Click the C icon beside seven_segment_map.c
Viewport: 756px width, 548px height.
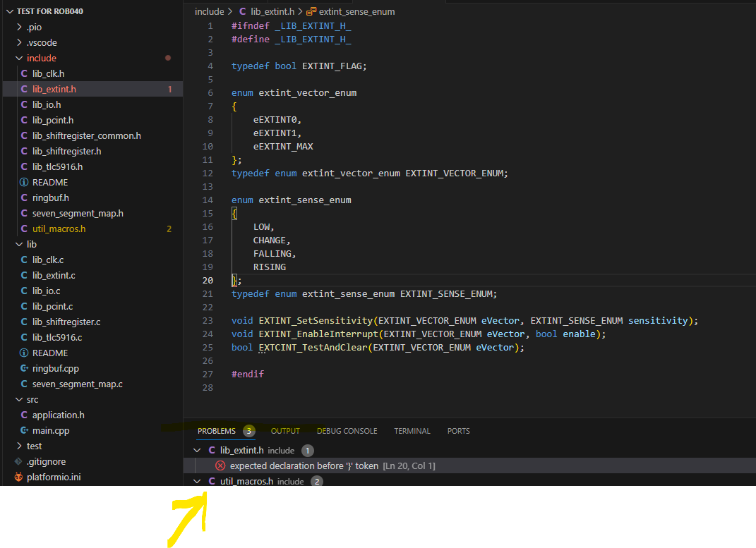point(24,384)
